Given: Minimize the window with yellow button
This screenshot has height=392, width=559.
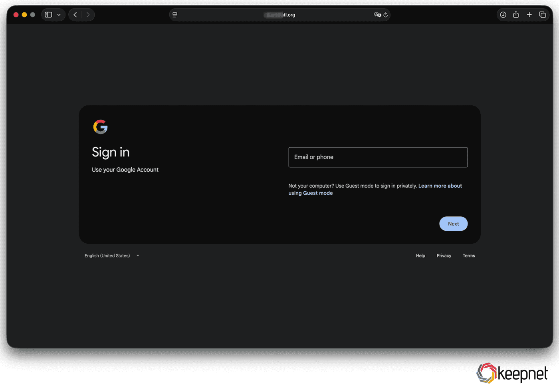Looking at the screenshot, I should click(24, 15).
